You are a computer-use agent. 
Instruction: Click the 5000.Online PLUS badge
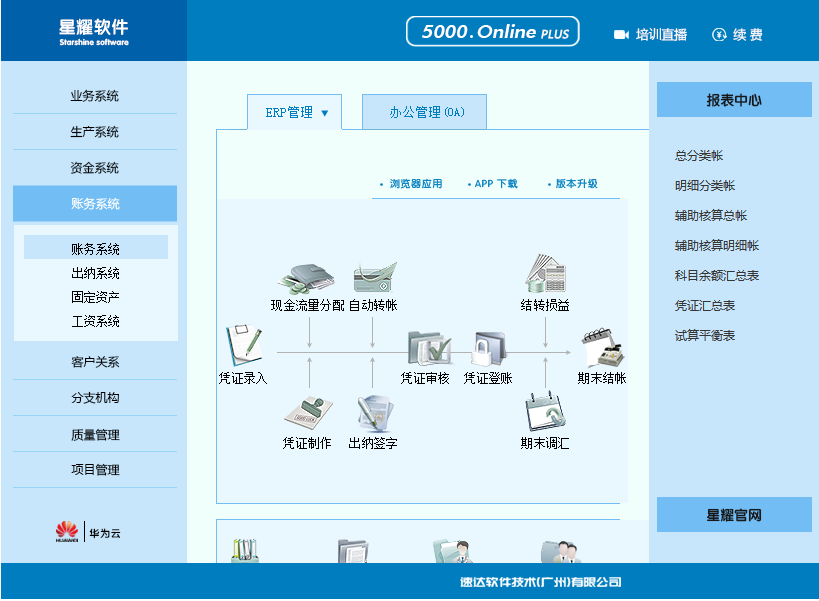493,31
